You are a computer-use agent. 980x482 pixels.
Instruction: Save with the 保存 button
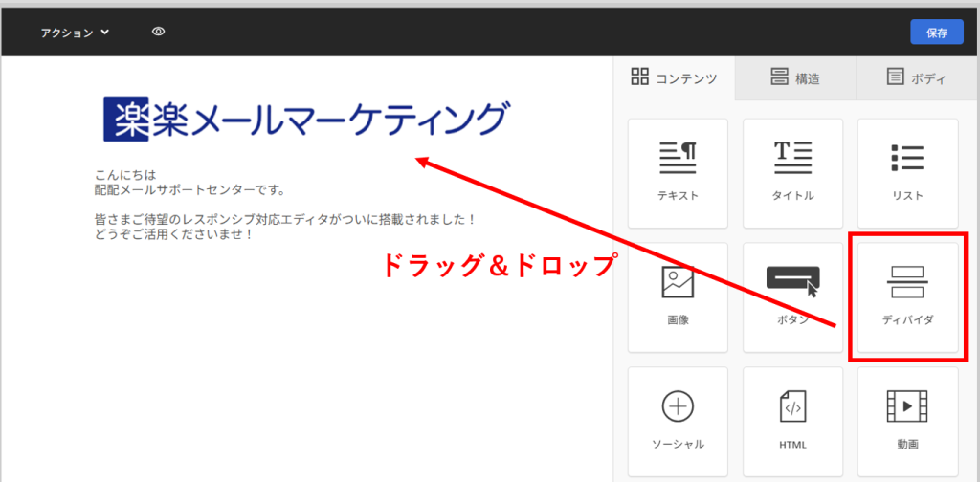pyautogui.click(x=937, y=33)
